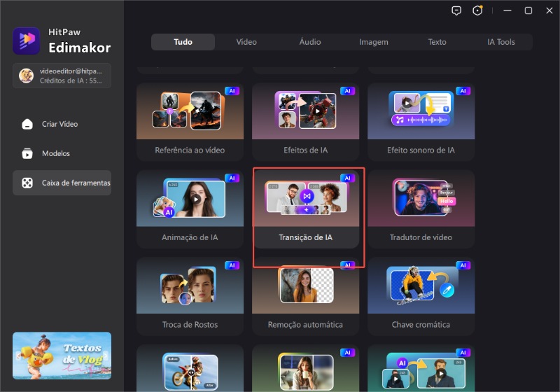Viewport: 560px width, 392px height.
Task: Click the transition symbol in Transição de IA
Action: 307,196
